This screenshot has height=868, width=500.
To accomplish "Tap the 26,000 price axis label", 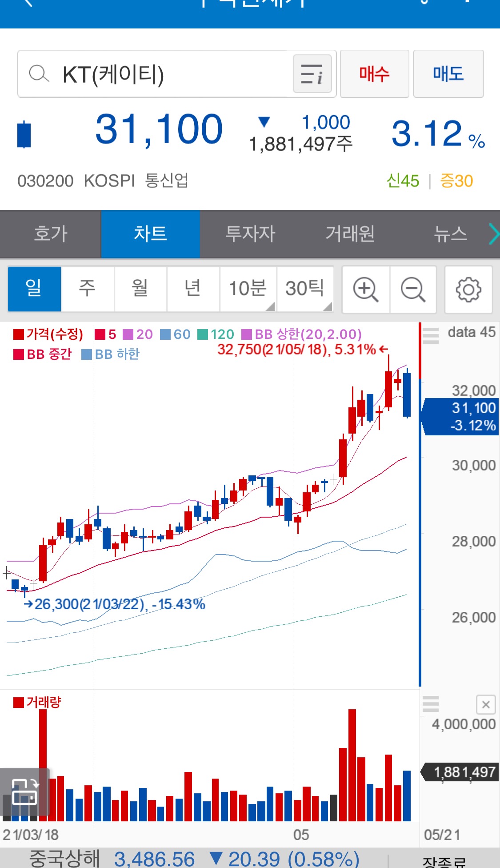I will click(474, 618).
